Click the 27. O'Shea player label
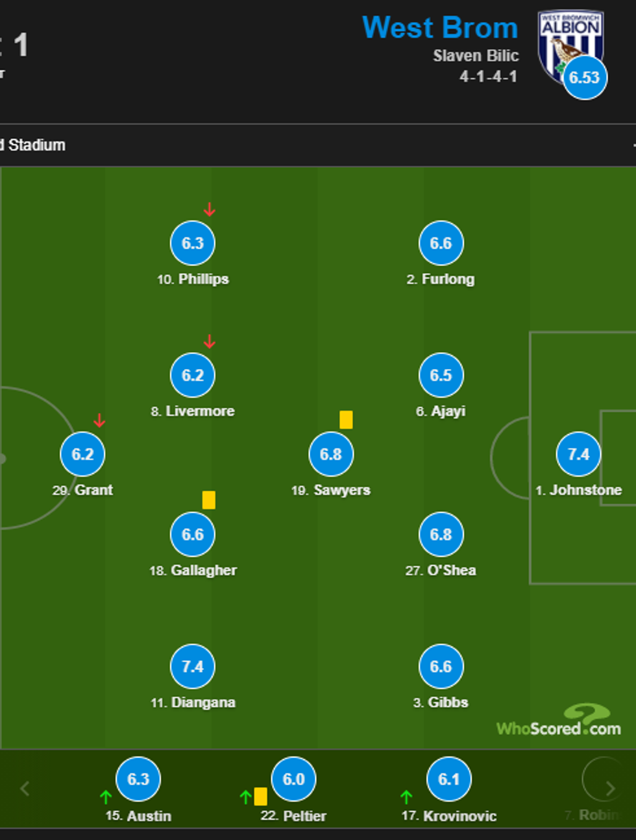Screen dimensions: 636x840 tap(441, 570)
